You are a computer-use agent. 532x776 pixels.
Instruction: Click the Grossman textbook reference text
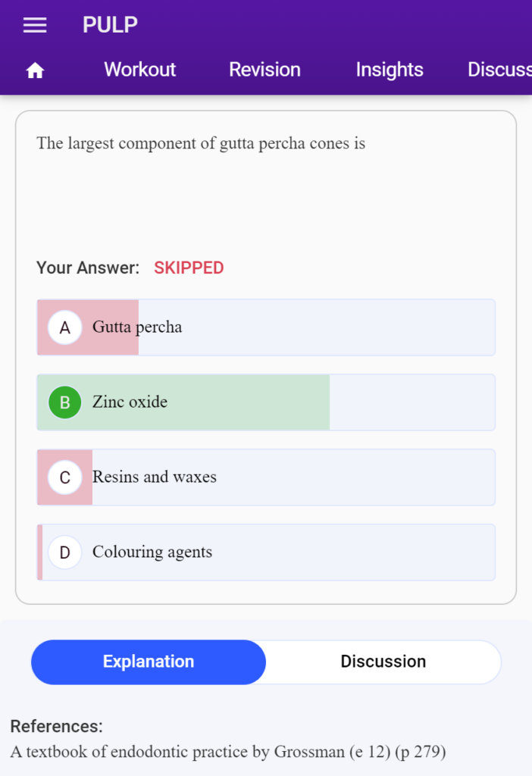point(228,752)
